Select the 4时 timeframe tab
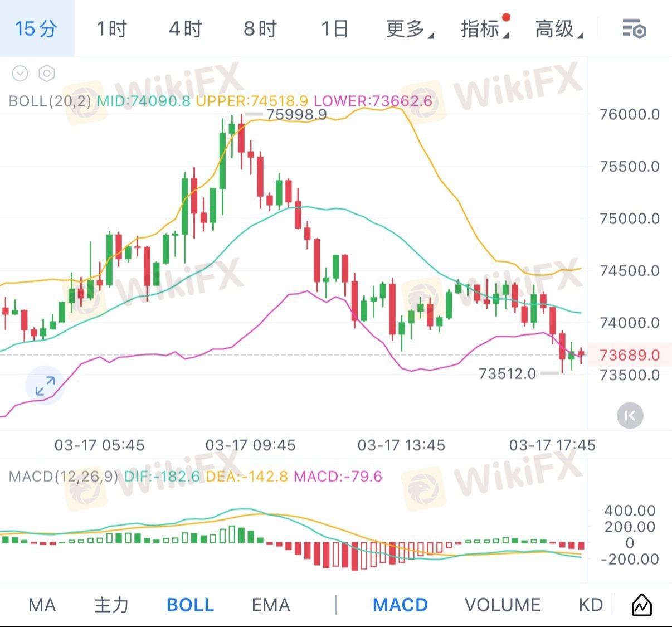Image resolution: width=672 pixels, height=627 pixels. point(186,28)
